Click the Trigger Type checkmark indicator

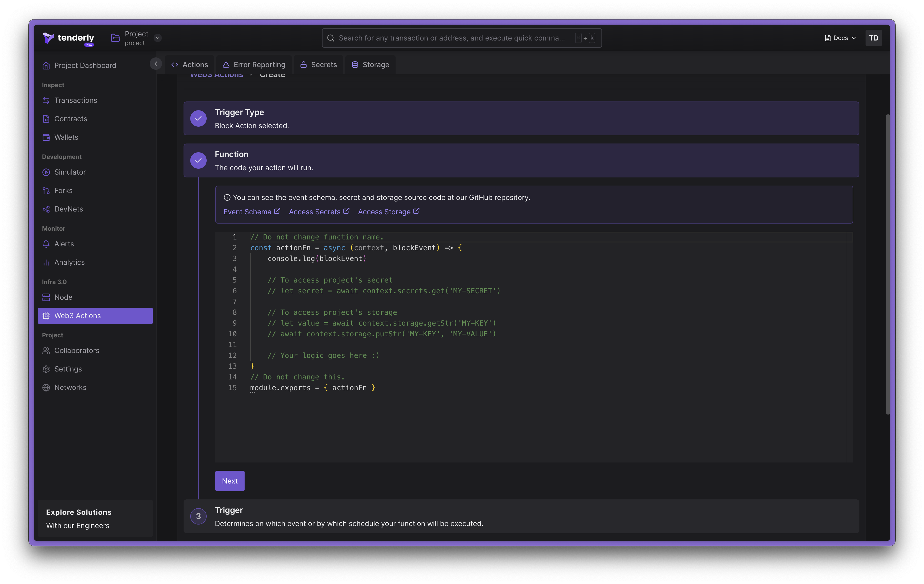click(198, 118)
